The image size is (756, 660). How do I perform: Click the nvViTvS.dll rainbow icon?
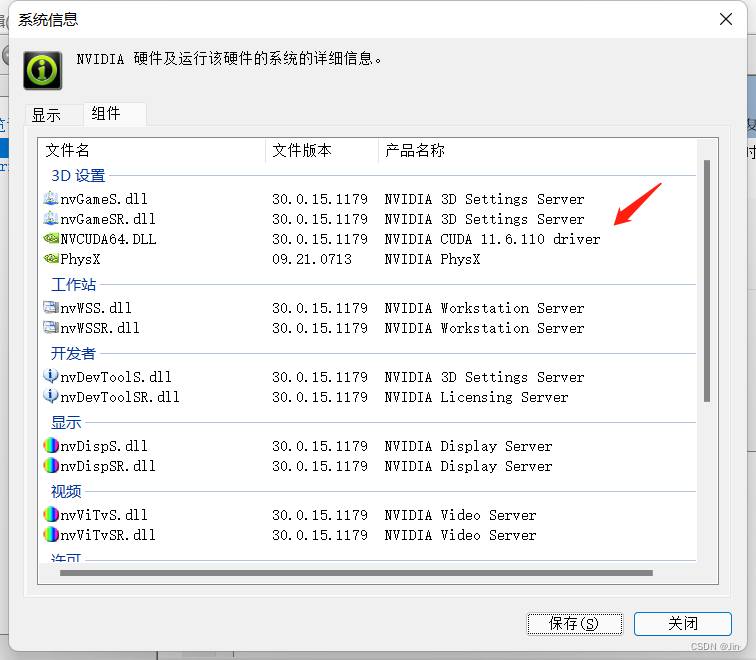51,514
